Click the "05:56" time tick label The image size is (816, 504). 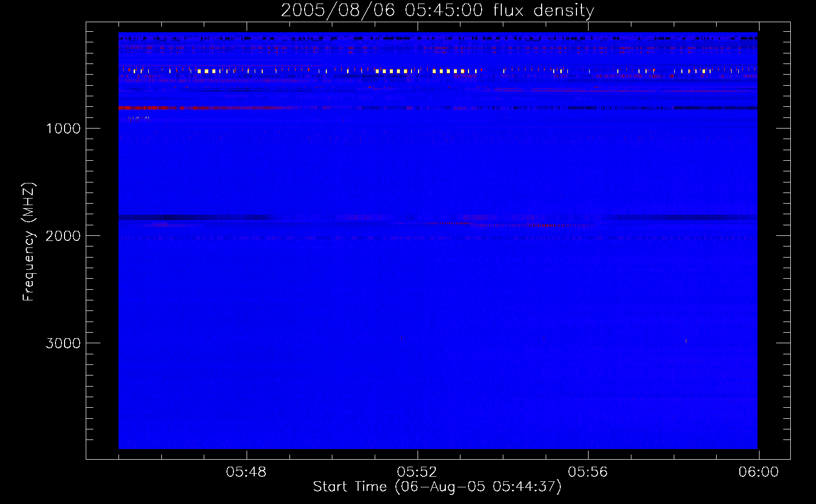coord(588,472)
